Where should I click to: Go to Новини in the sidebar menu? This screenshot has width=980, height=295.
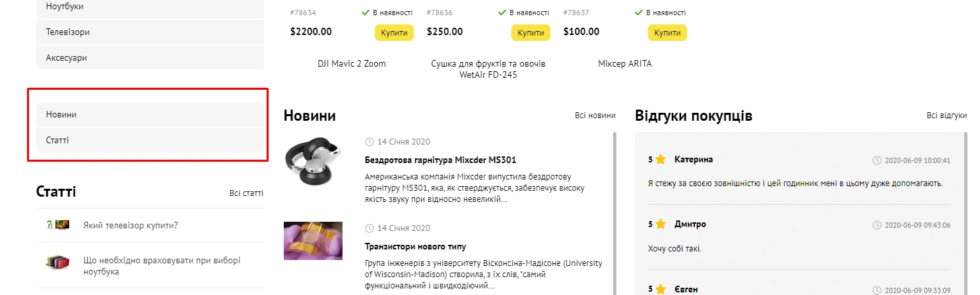pyautogui.click(x=150, y=115)
